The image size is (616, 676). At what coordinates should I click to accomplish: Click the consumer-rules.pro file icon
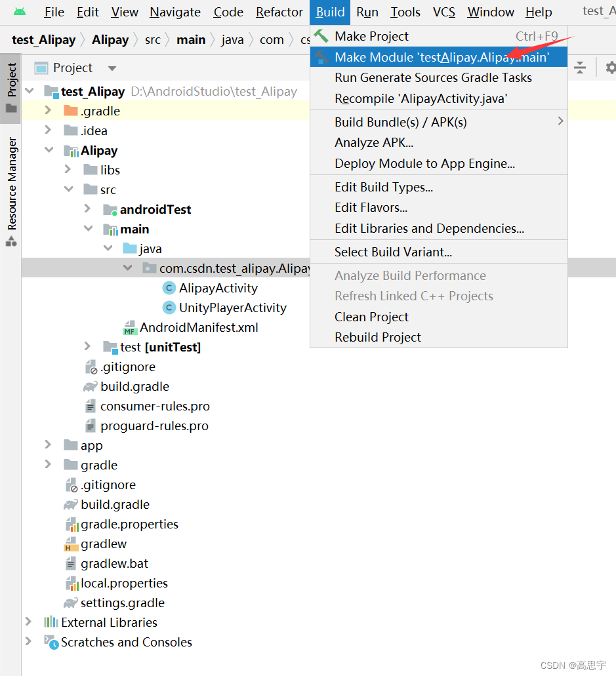point(90,406)
